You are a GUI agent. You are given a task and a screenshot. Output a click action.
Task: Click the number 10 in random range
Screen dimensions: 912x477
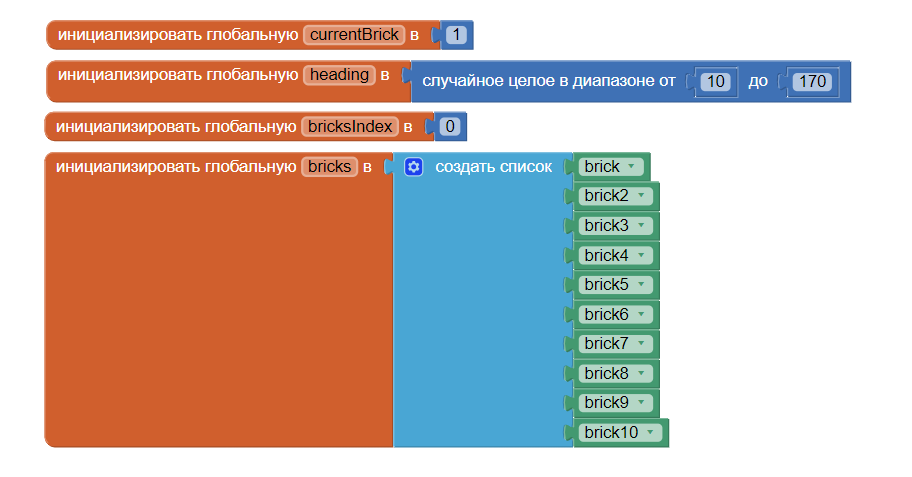[714, 81]
